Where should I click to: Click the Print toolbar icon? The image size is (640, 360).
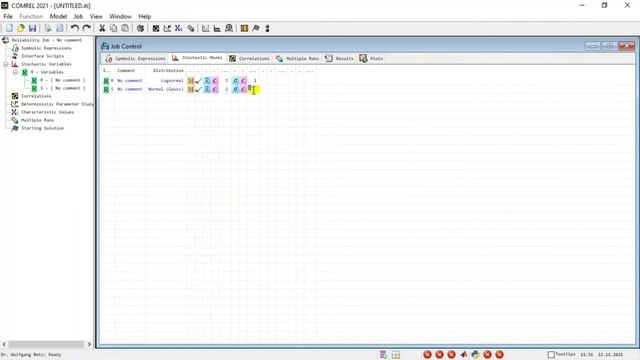coord(48,28)
